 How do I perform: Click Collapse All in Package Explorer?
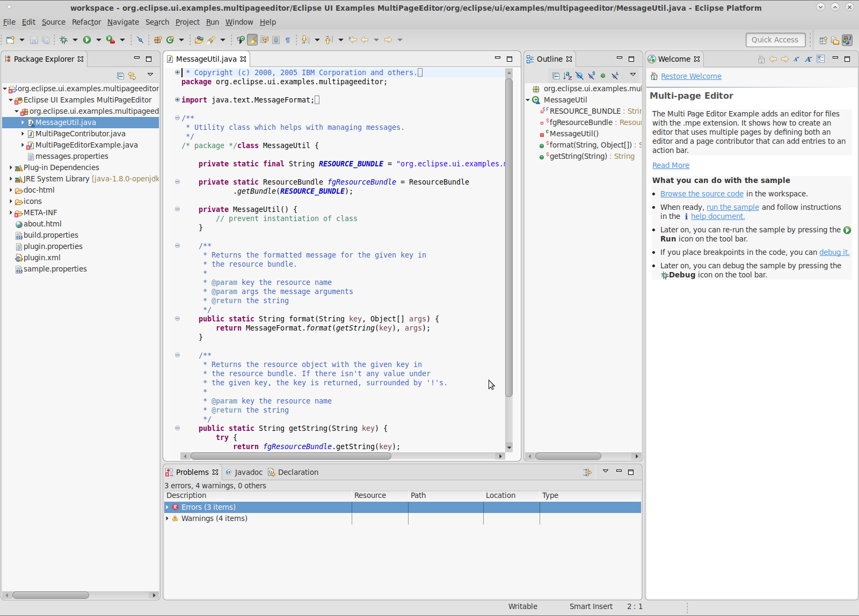coord(120,76)
